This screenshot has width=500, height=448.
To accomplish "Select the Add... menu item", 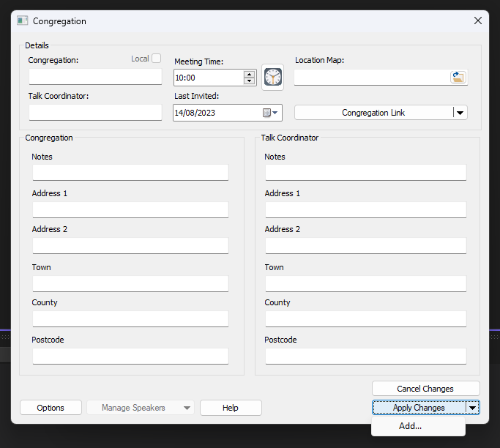I will [x=410, y=426].
